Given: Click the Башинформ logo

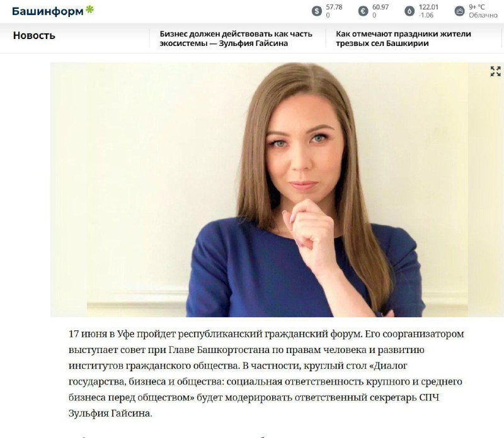Looking at the screenshot, I should [x=53, y=11].
